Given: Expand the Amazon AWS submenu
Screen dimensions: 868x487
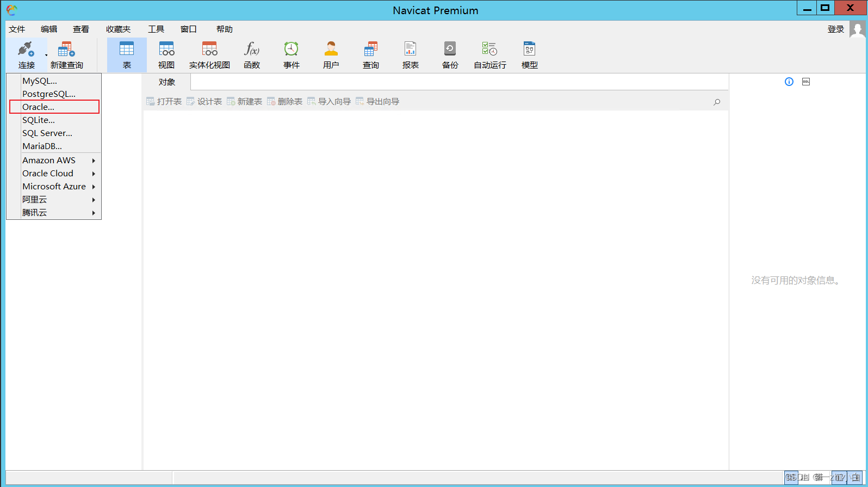Looking at the screenshot, I should 54,160.
